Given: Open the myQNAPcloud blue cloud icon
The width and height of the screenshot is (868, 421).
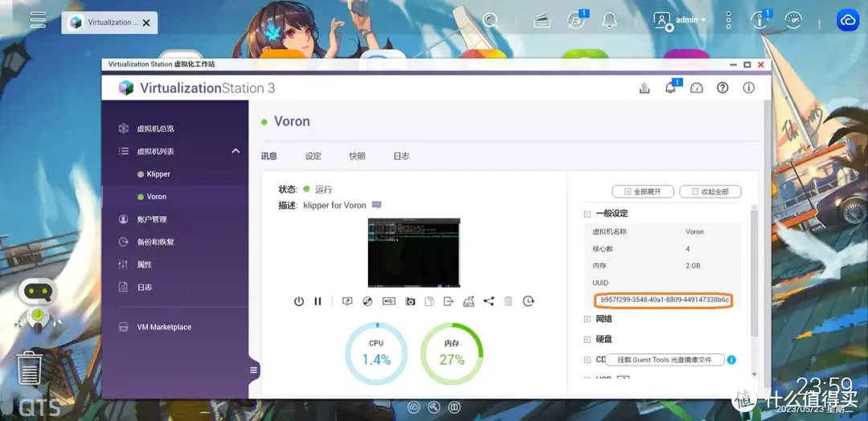Looking at the screenshot, I should coord(848,20).
